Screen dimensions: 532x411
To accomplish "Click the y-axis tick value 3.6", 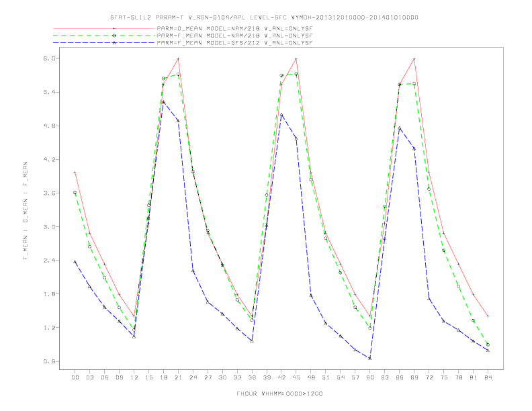I will click(x=49, y=193).
